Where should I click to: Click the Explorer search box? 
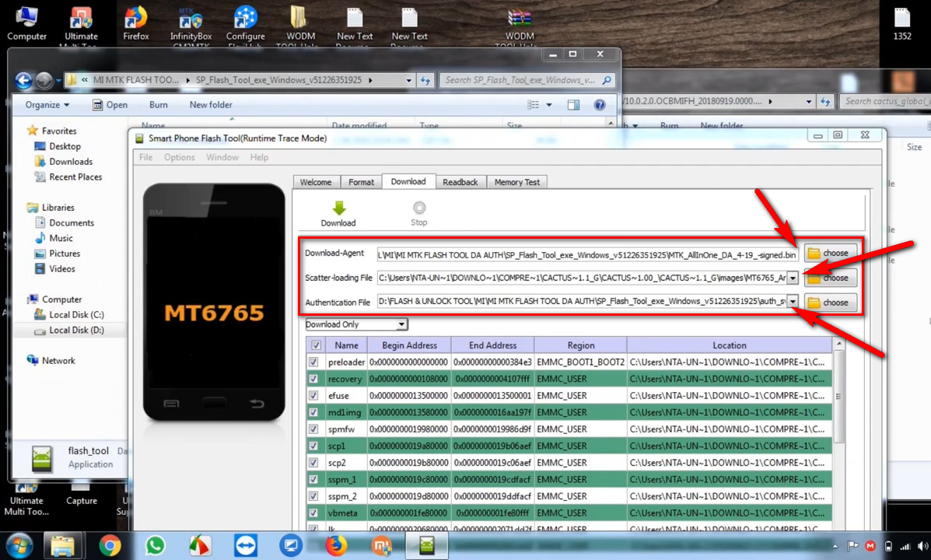coord(527,80)
